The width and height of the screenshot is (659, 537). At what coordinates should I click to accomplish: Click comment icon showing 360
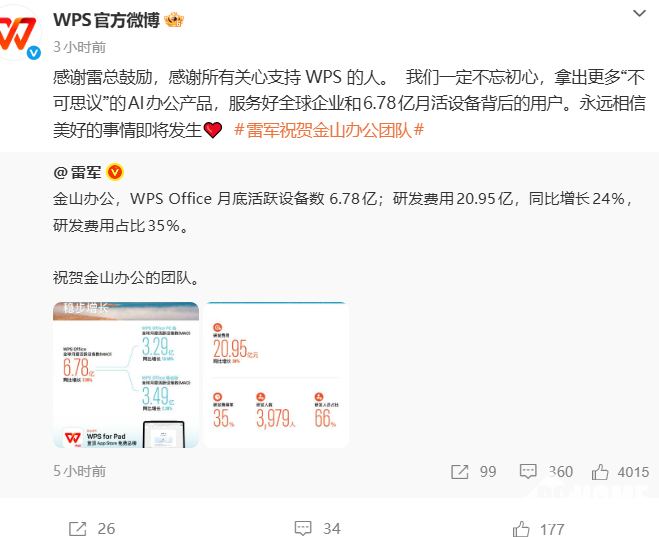(528, 471)
